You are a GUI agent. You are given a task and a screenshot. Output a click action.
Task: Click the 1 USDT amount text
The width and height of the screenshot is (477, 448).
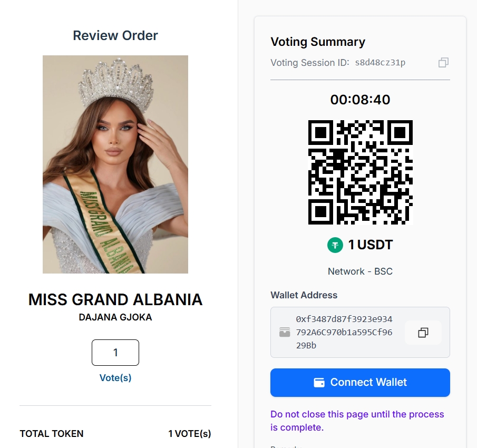coord(370,245)
